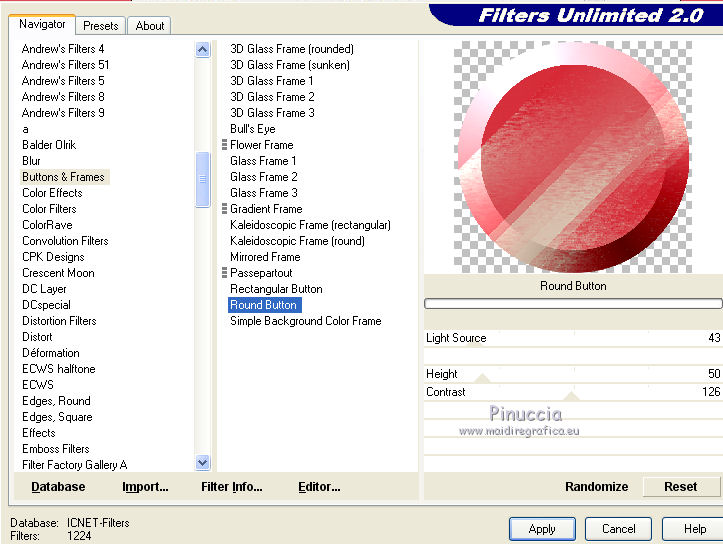
Task: Click the Reset button
Action: point(681,487)
